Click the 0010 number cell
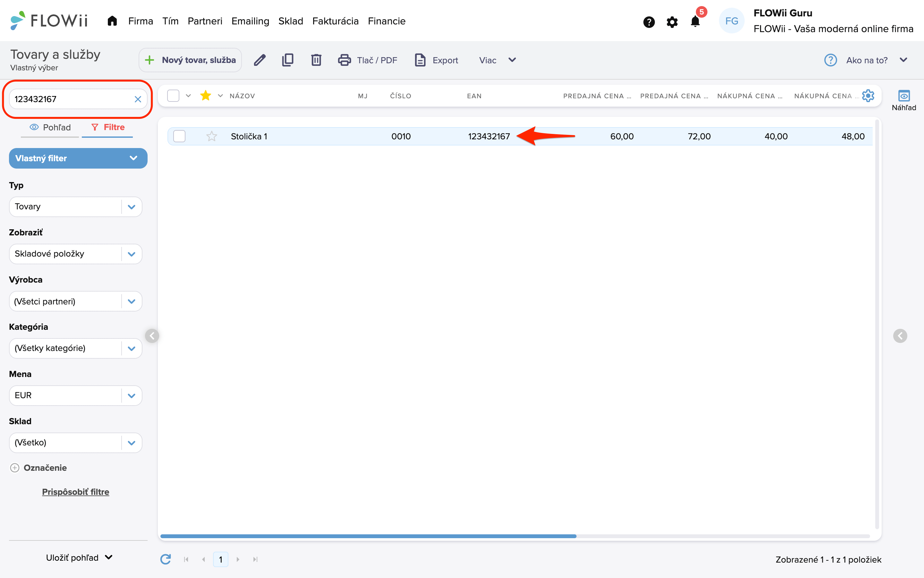The image size is (924, 578). click(x=401, y=136)
